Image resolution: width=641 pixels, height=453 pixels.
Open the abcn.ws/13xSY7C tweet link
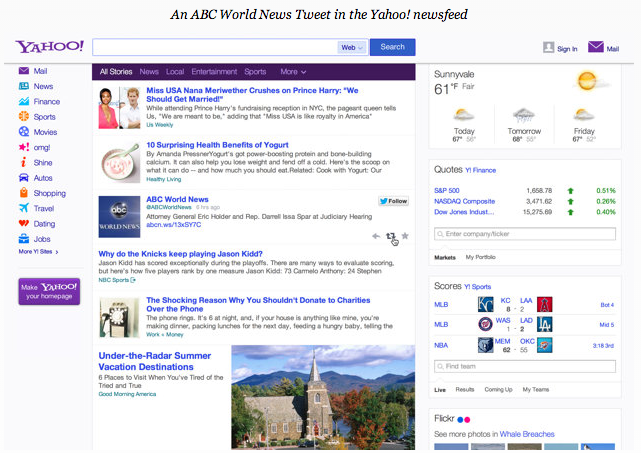point(173,224)
